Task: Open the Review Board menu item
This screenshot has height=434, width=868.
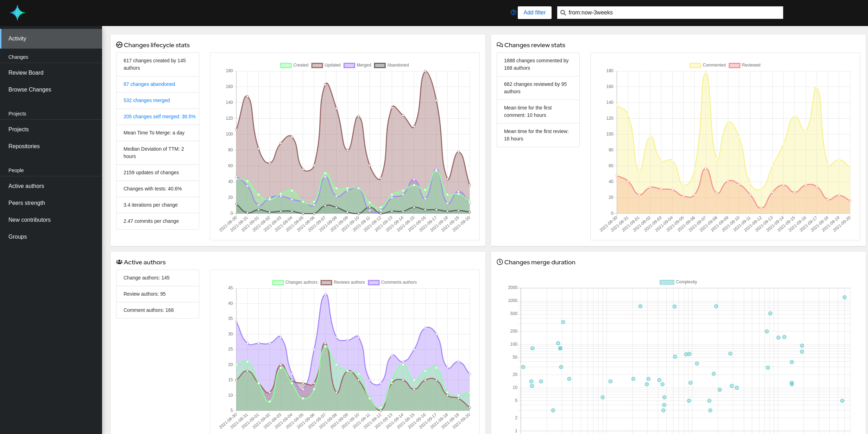Action: pos(26,73)
